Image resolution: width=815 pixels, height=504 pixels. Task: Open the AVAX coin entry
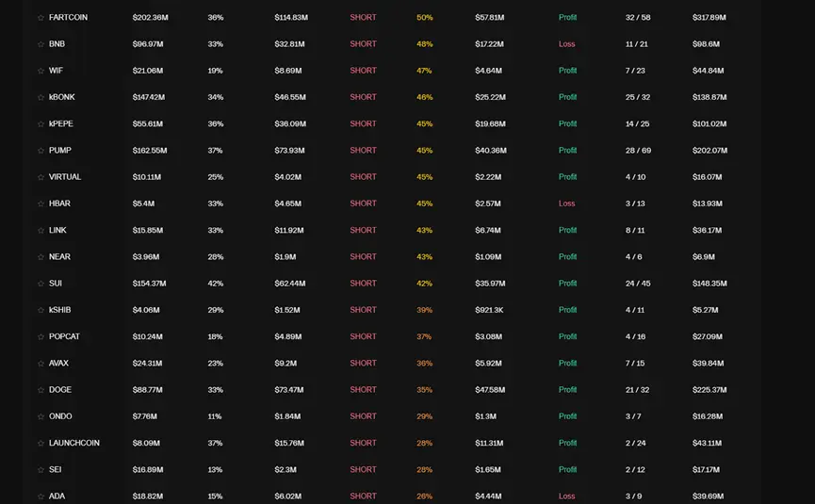tap(58, 364)
